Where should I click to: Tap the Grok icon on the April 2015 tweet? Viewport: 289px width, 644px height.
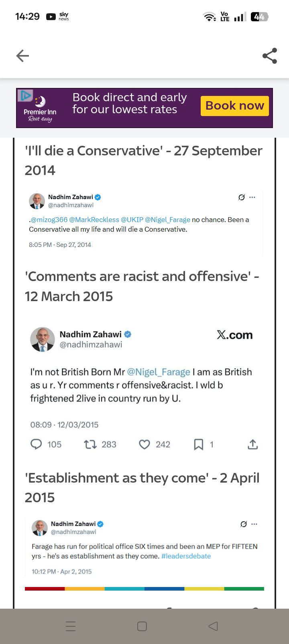(243, 524)
